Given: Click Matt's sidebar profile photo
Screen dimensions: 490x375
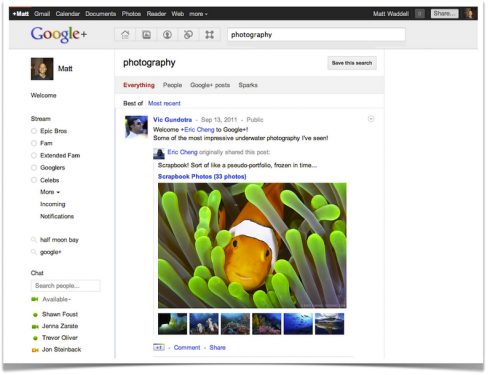Looking at the screenshot, I should [x=42, y=69].
